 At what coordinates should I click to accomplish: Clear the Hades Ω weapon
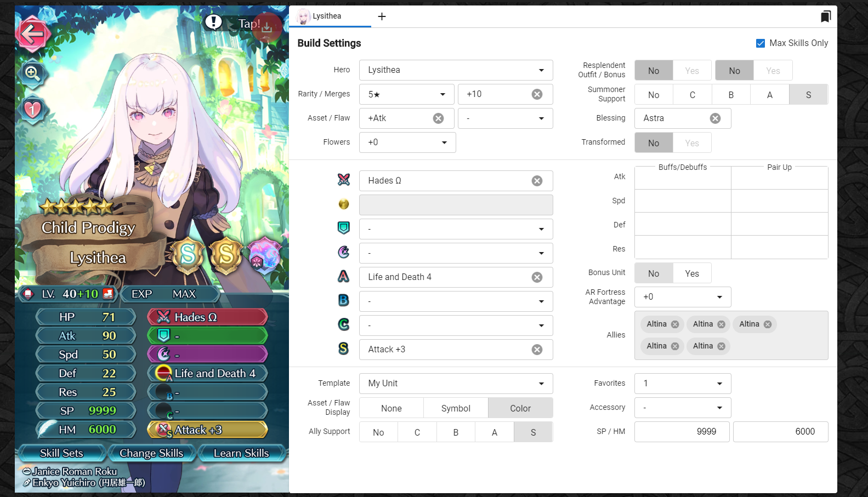[537, 181]
